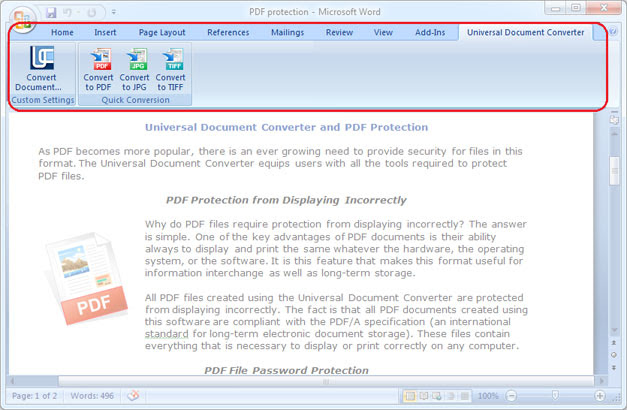Redo action in Quick Access toolbar
Screen dimensions: 627x410
point(92,12)
